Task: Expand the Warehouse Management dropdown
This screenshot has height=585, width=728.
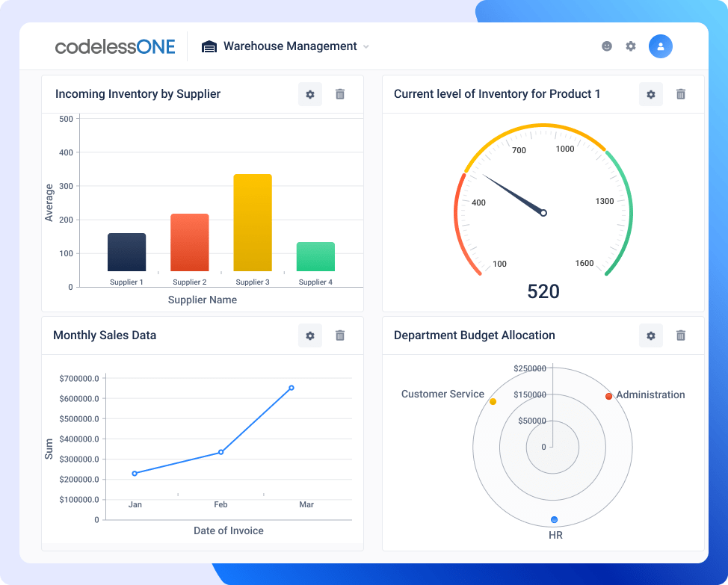Action: (x=365, y=46)
